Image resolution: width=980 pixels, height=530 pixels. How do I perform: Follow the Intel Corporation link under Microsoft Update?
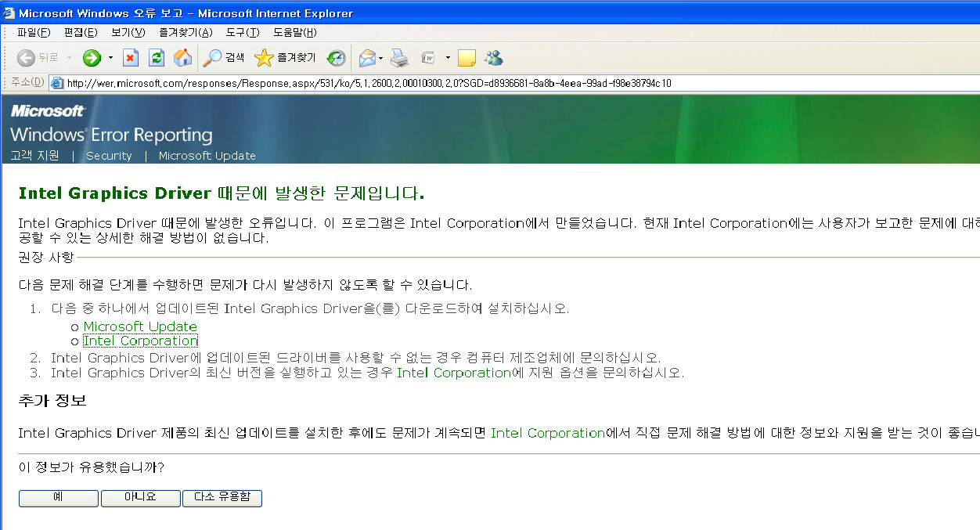141,341
